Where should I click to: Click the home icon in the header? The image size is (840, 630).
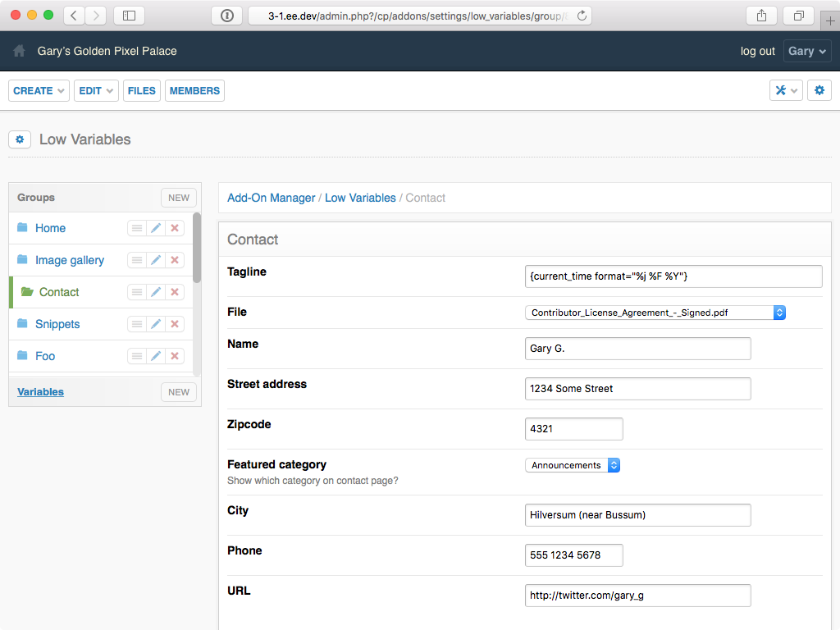[20, 51]
